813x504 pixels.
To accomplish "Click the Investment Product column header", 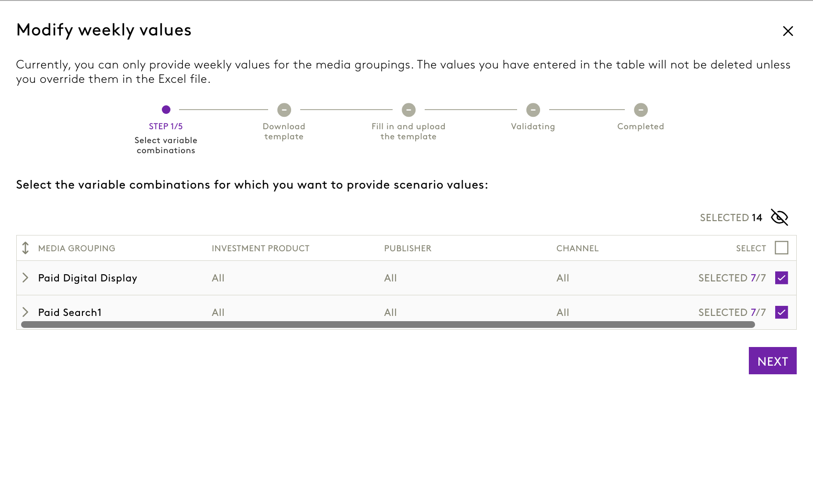I will pos(260,248).
